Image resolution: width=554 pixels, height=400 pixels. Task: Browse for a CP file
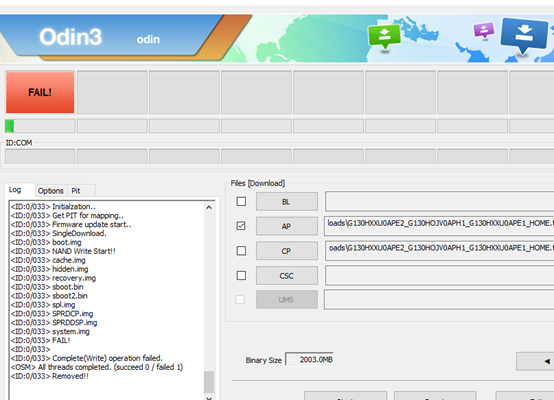pyautogui.click(x=287, y=251)
